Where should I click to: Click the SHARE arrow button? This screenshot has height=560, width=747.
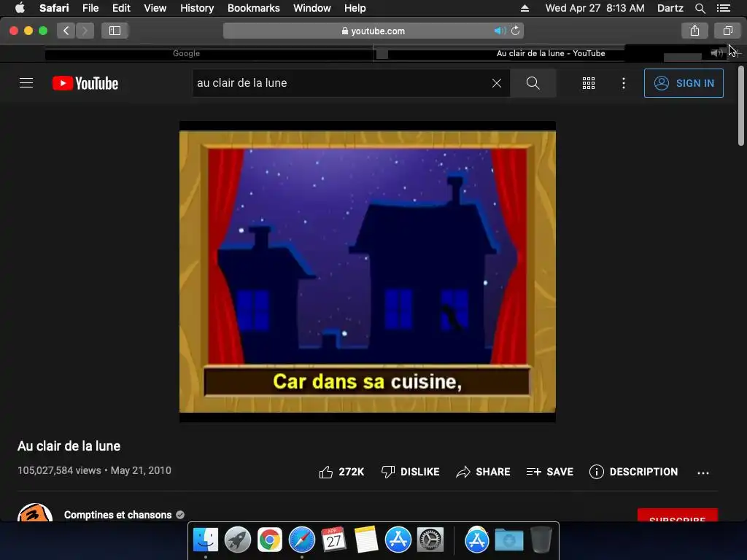[483, 472]
